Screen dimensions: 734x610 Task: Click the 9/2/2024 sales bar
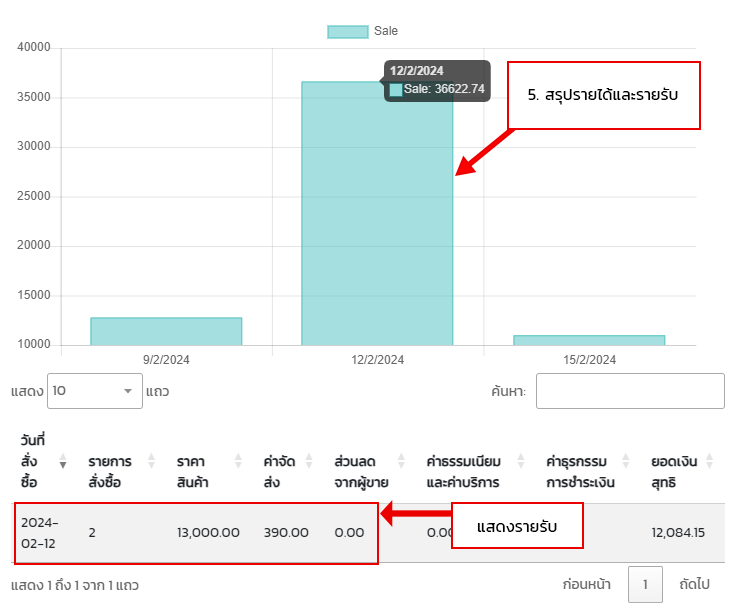coord(166,331)
